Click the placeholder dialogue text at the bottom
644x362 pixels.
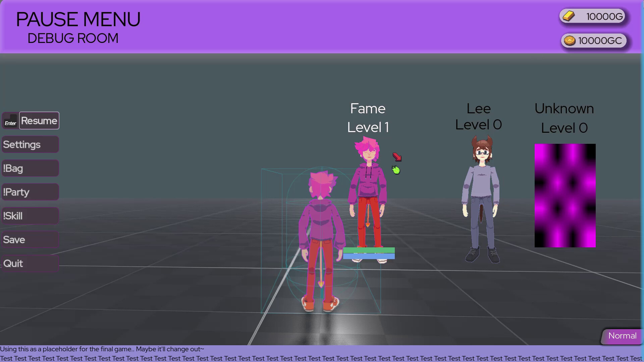click(x=102, y=349)
